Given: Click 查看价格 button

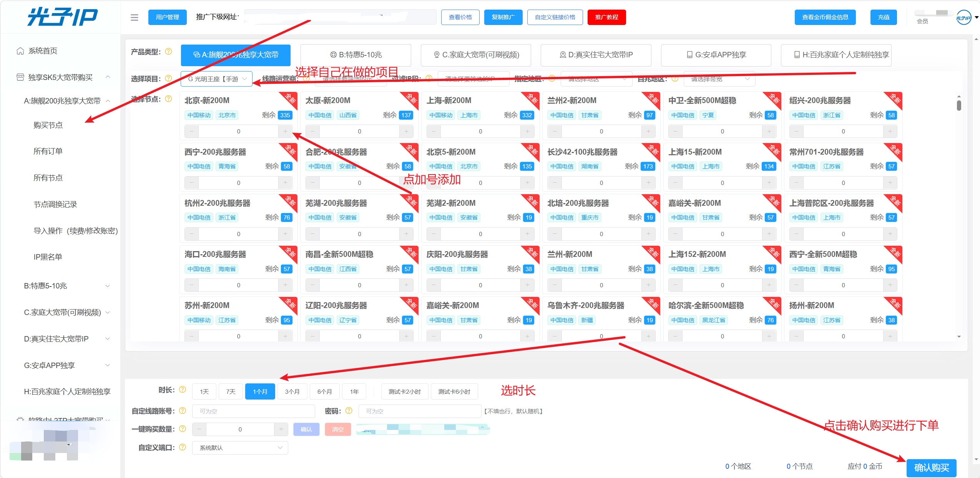Looking at the screenshot, I should [460, 17].
